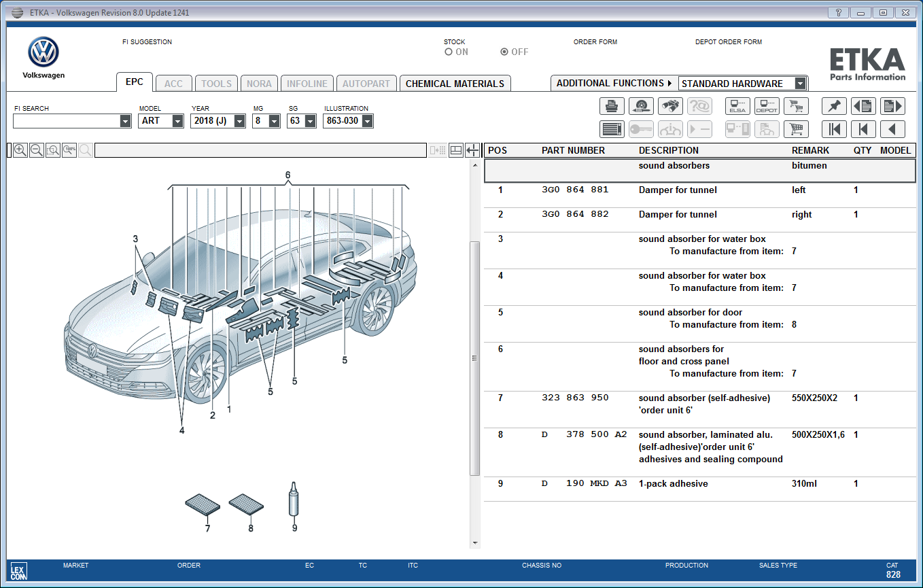923x588 pixels.
Task: Go to previous page document icon
Action: tap(863, 106)
